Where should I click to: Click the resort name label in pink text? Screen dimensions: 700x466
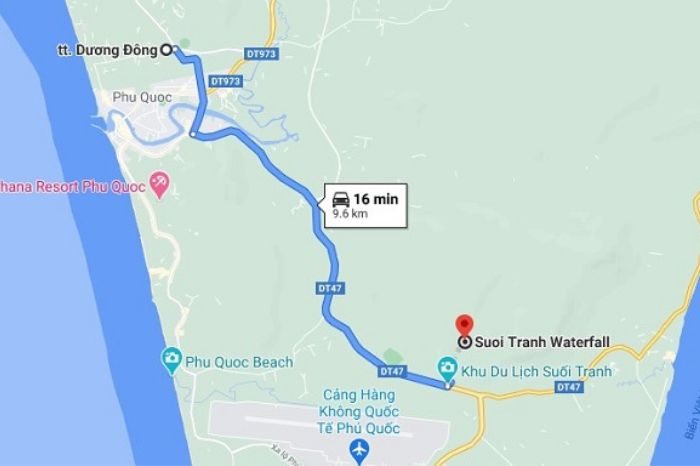pyautogui.click(x=72, y=186)
